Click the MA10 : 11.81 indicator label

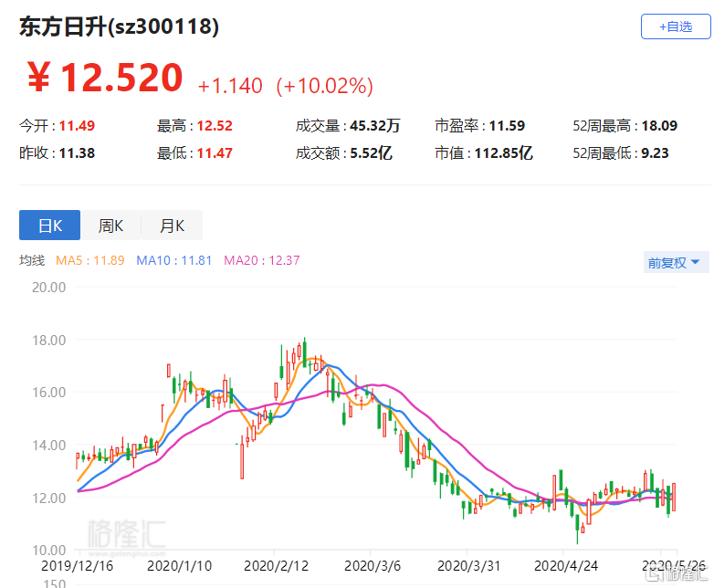click(174, 260)
